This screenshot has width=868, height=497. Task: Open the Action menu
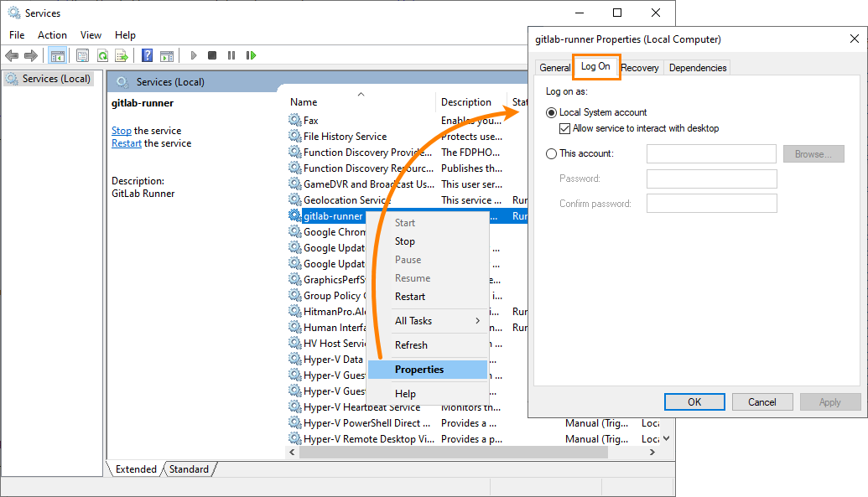click(52, 35)
